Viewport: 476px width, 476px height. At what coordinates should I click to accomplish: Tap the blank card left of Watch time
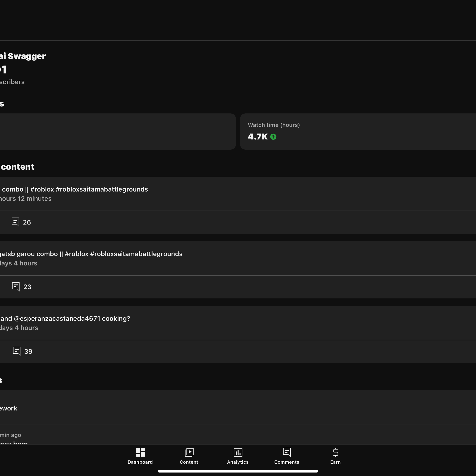118,131
